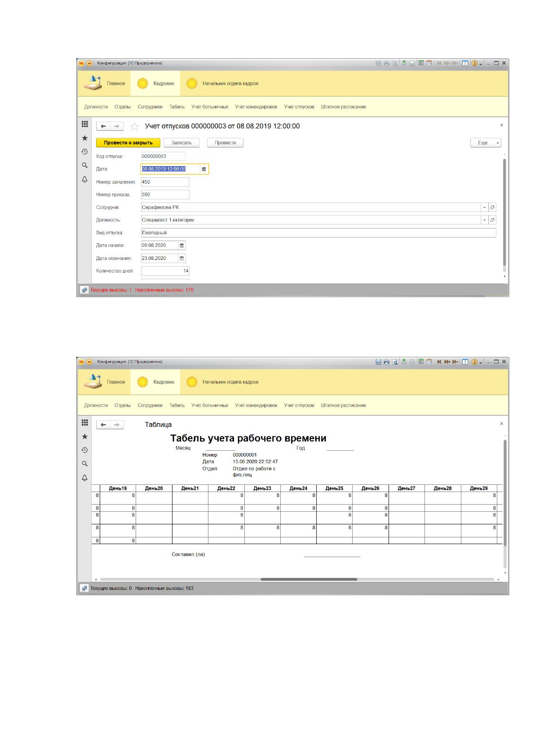The width and height of the screenshot is (535, 756).
Task: Click vertical scrollbar of the Табель report
Action: point(504,493)
